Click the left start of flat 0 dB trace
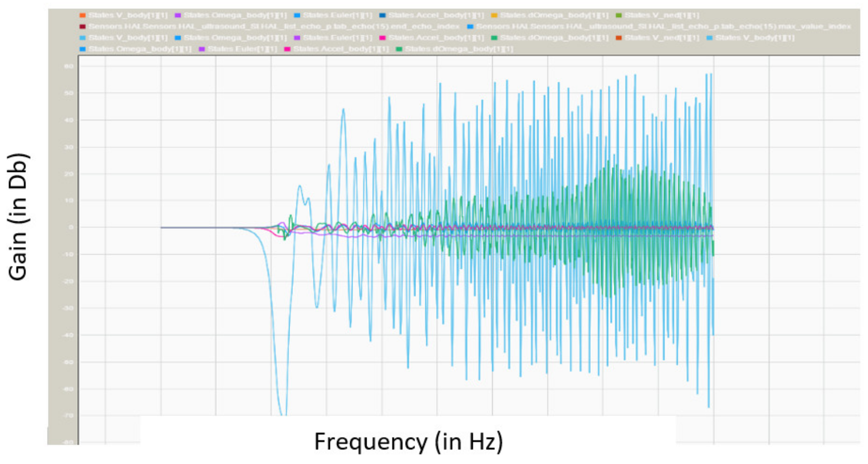The image size is (868, 464). pyautogui.click(x=162, y=227)
